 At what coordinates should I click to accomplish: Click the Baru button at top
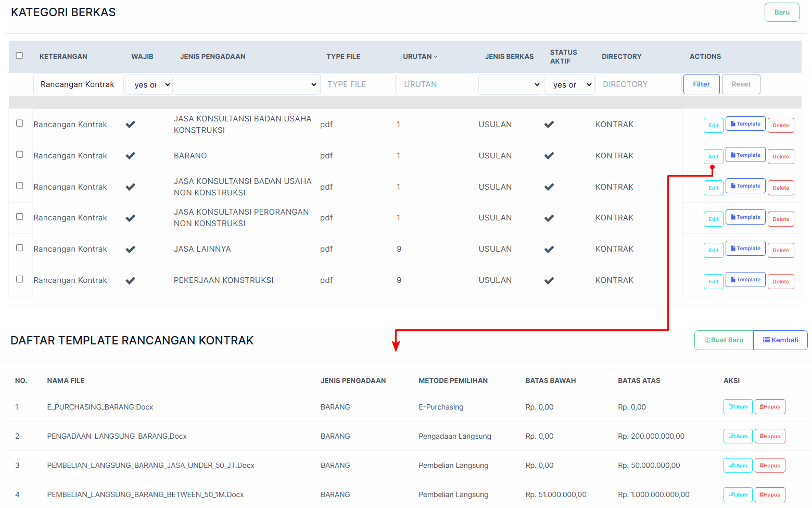point(781,13)
